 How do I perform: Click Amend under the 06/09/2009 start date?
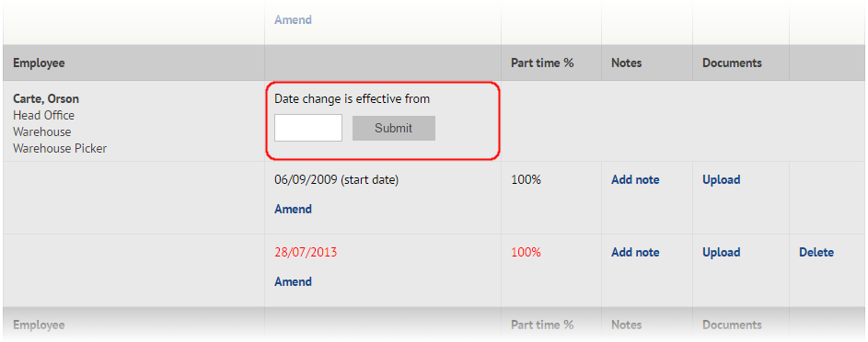click(x=293, y=209)
